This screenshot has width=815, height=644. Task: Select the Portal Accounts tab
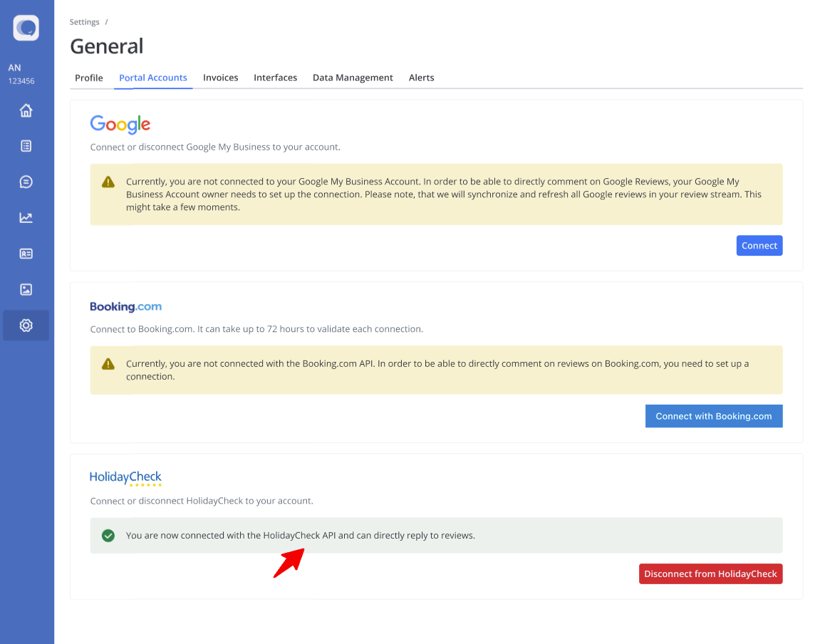coord(152,78)
